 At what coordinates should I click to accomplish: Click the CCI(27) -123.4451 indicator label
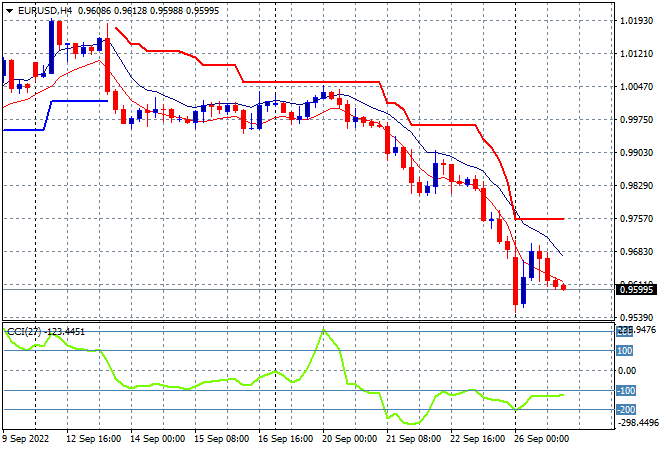pyautogui.click(x=46, y=332)
